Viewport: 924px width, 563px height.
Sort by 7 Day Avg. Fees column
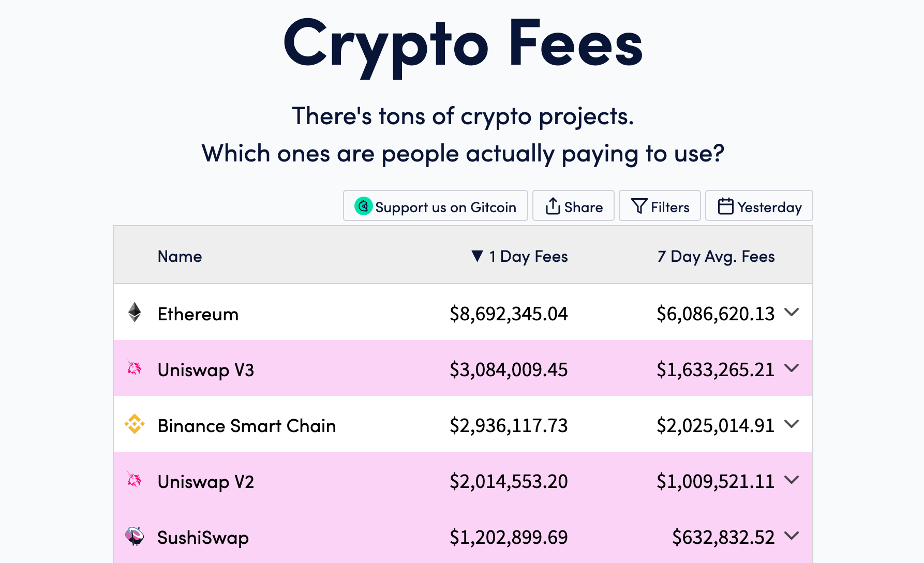click(716, 257)
